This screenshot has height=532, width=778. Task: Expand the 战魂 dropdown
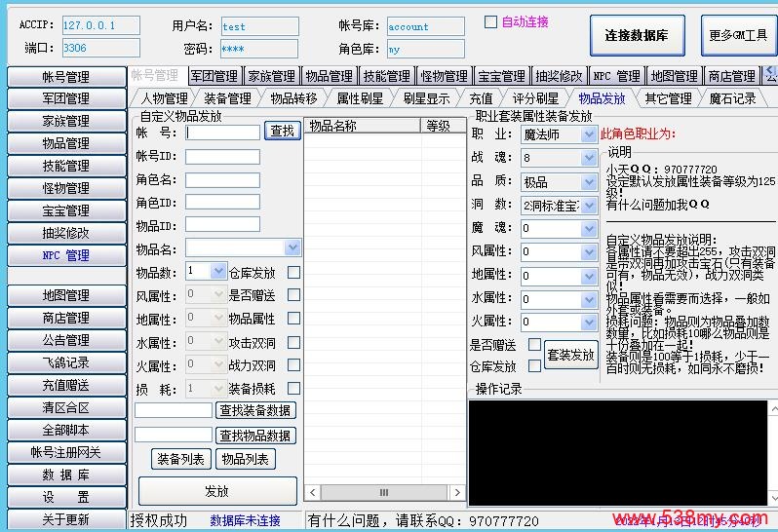tap(589, 158)
